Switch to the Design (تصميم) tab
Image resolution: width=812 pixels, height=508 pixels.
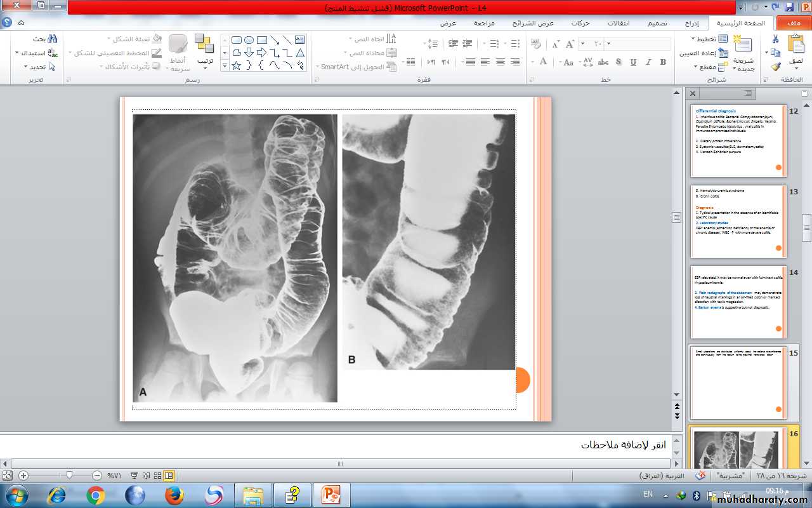tap(657, 23)
